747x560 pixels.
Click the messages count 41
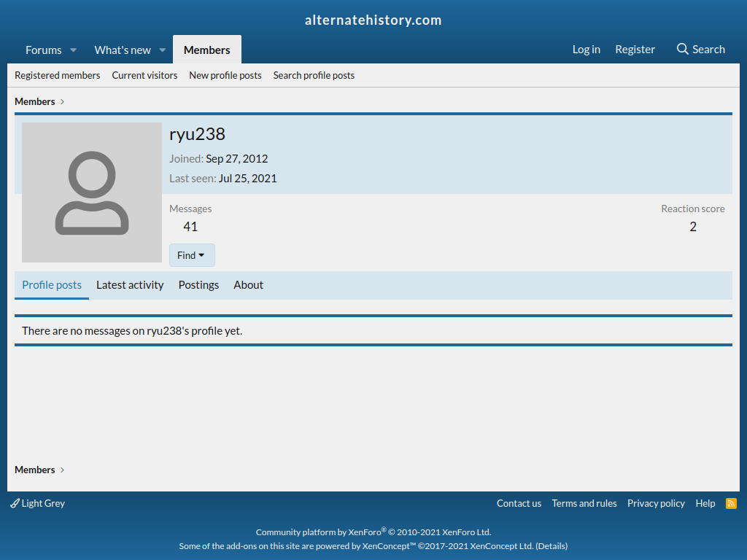pos(190,226)
